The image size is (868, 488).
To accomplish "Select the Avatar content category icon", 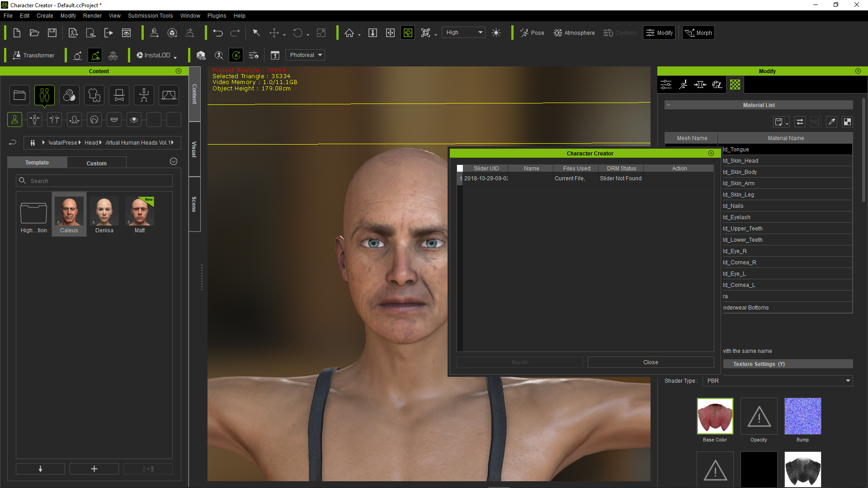I will pos(44,95).
